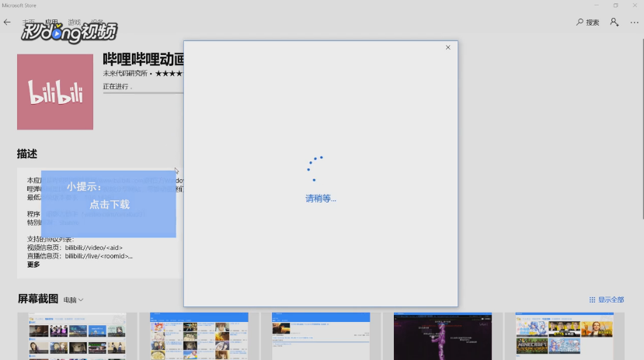Click the 正在进行 status text

pos(117,87)
